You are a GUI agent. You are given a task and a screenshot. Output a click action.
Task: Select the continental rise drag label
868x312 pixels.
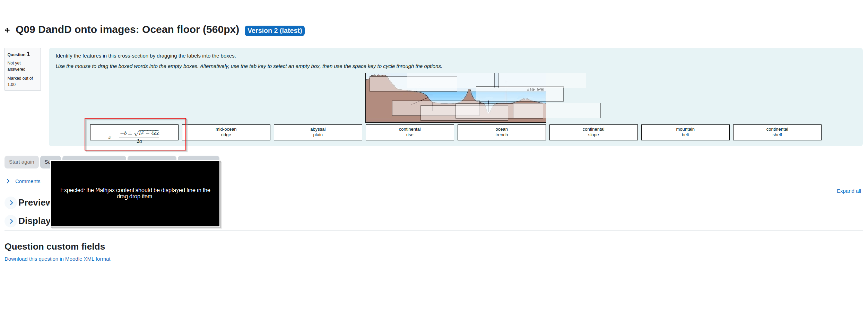(x=410, y=132)
